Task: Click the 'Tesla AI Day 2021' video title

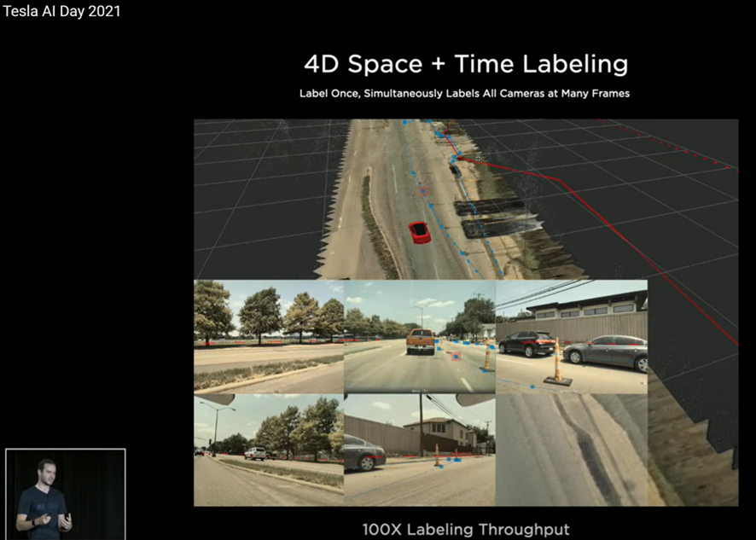Action: tap(61, 11)
